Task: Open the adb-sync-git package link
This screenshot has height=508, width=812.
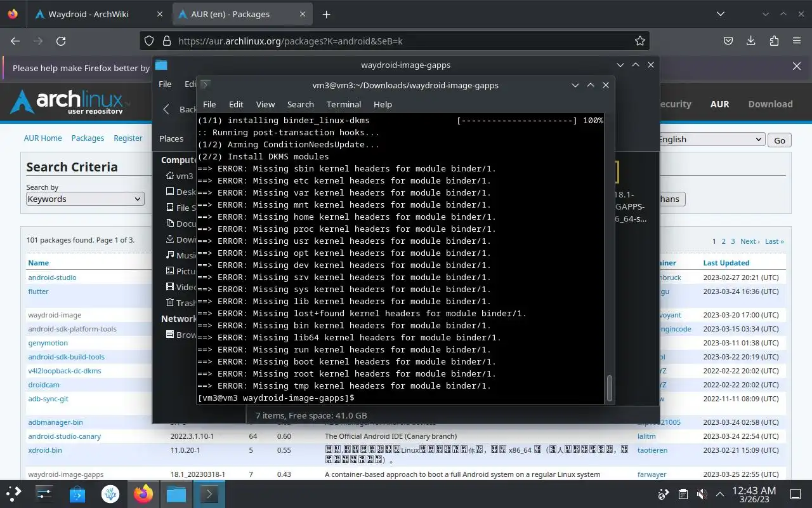Action: click(48, 399)
